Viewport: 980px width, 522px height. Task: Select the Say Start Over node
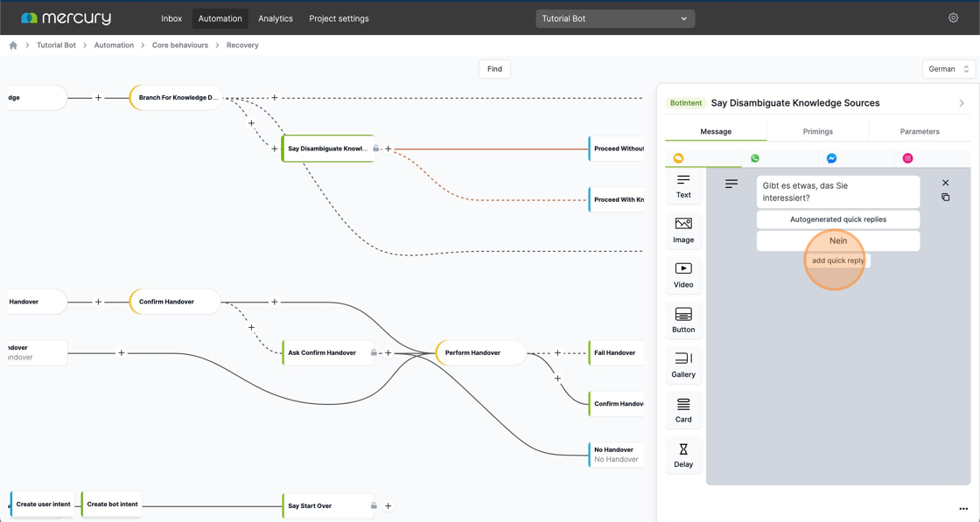tap(327, 505)
